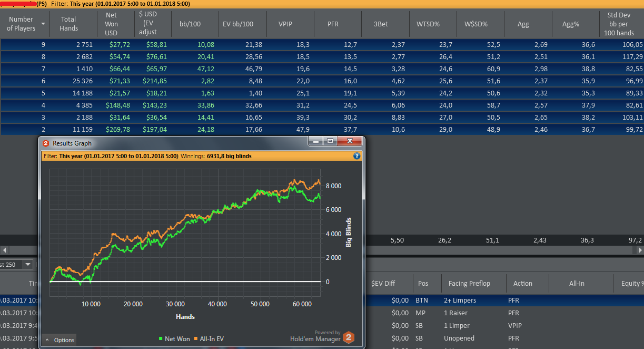Sort the table by WTSD% column
The height and width of the screenshot is (349, 644).
428,24
